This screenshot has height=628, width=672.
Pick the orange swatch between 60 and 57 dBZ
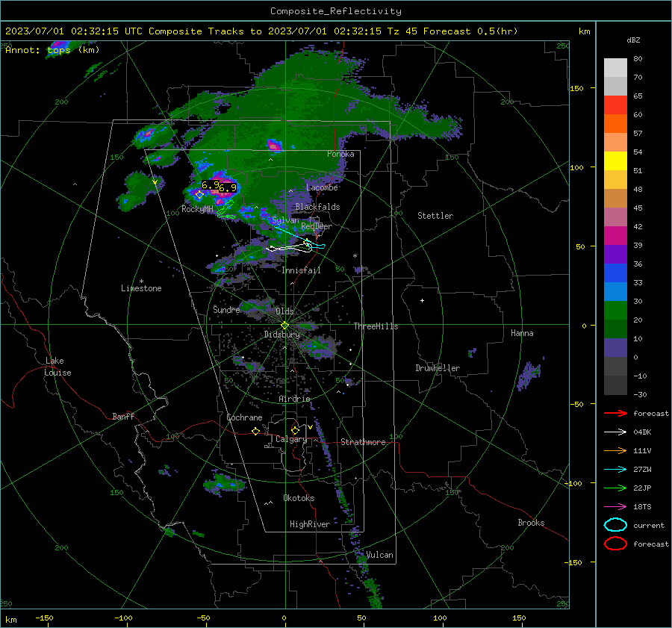tap(615, 124)
